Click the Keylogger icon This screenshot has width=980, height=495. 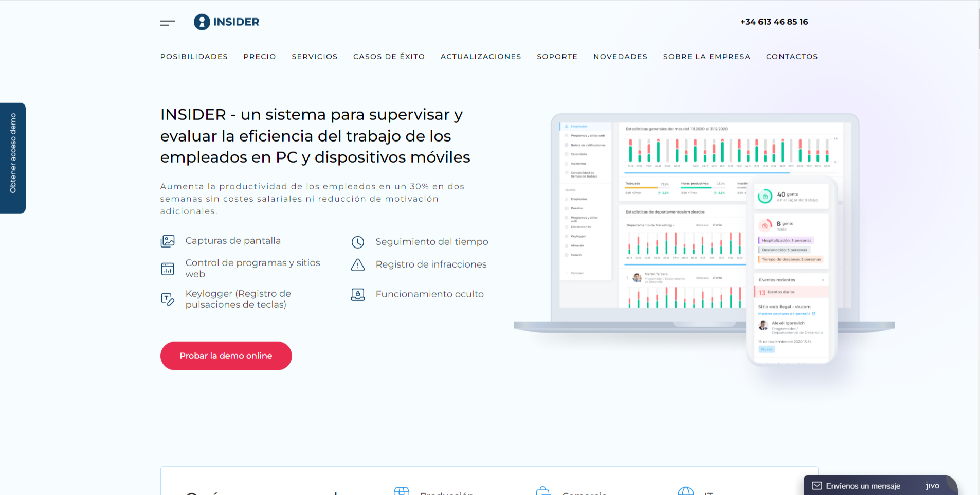[x=168, y=299]
